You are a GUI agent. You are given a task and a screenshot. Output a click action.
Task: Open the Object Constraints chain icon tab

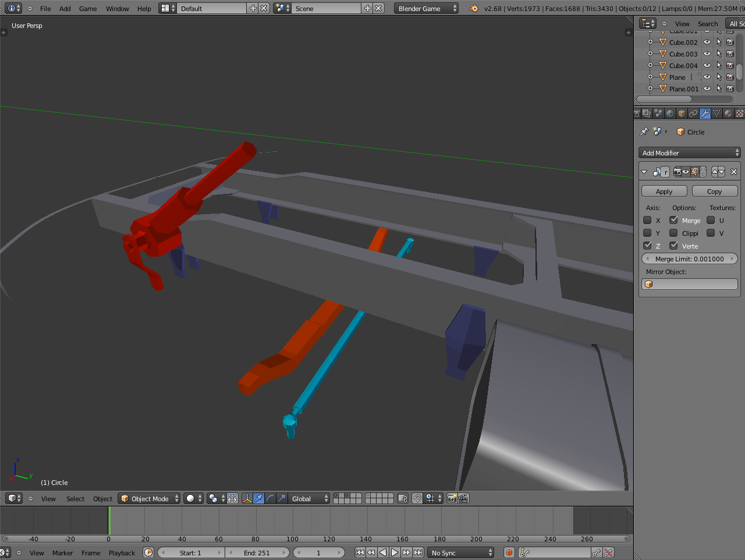(693, 114)
